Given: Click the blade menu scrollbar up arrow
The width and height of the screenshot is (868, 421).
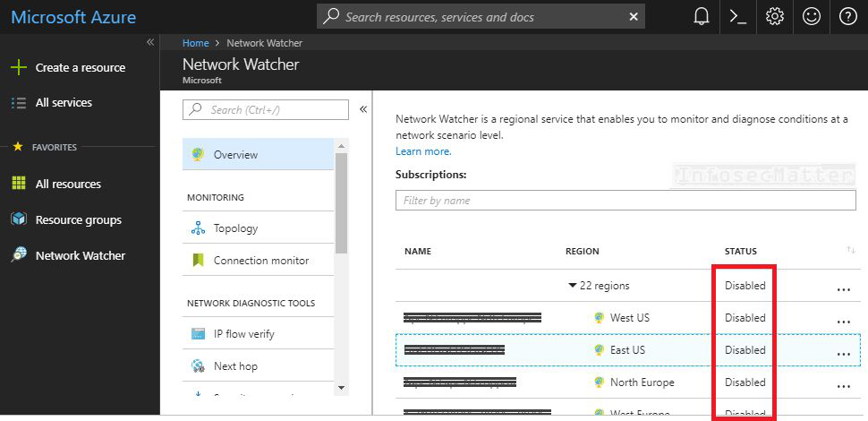Looking at the screenshot, I should (341, 147).
